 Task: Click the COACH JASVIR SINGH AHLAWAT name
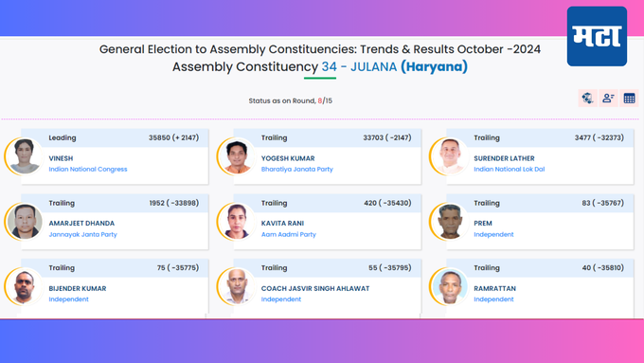click(315, 288)
